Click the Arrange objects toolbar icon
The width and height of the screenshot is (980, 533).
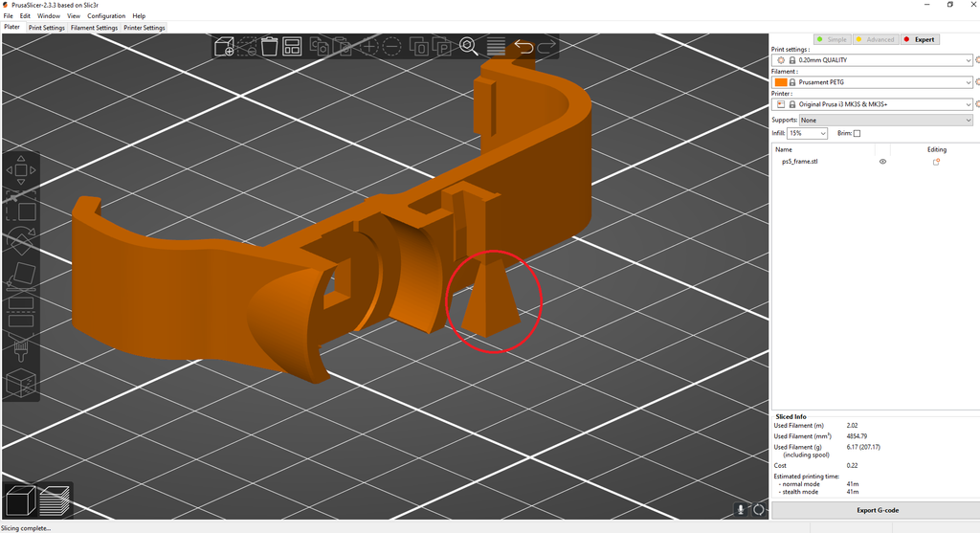(x=293, y=46)
